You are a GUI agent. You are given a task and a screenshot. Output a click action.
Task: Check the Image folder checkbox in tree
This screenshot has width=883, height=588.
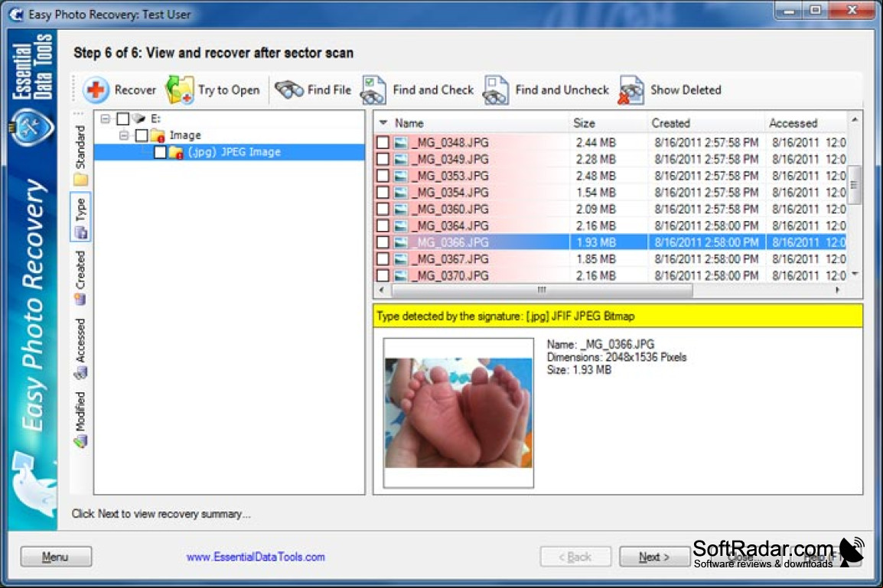click(142, 135)
